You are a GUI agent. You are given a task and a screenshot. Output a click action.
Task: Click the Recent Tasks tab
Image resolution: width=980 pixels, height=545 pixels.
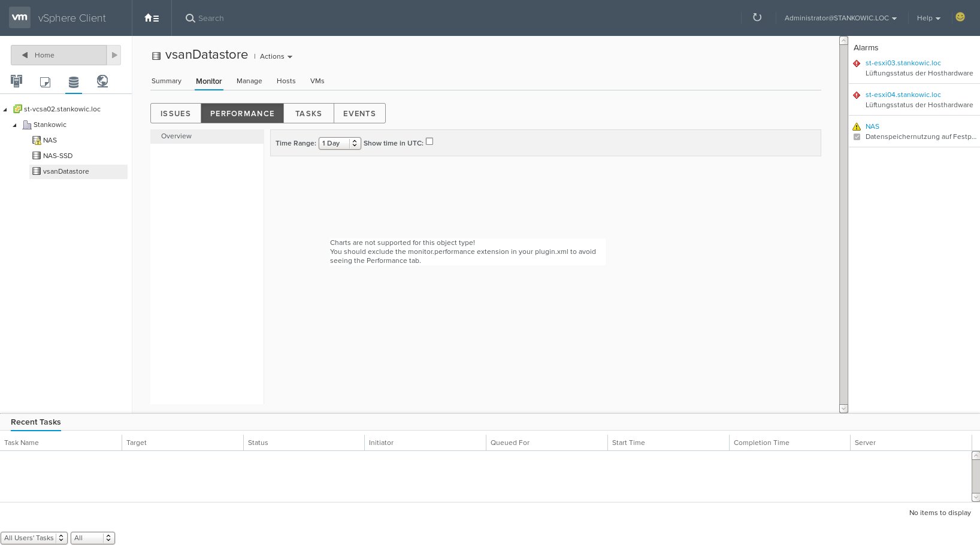(x=36, y=422)
